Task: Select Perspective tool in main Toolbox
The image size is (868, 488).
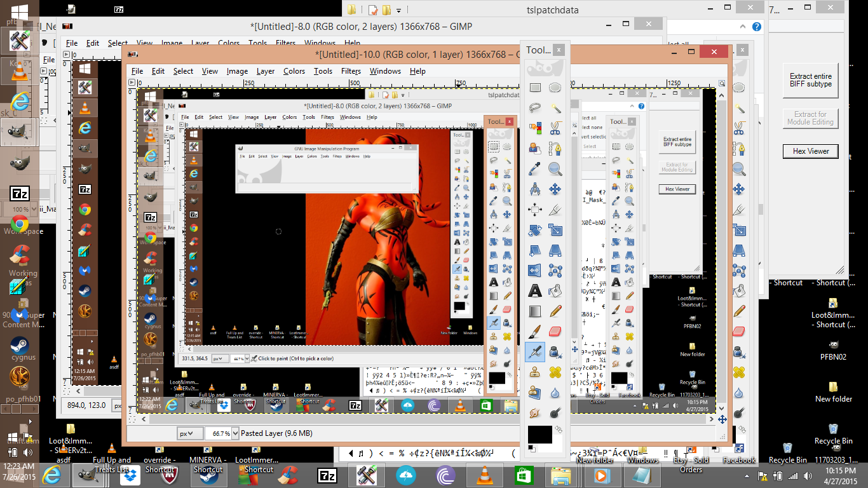Action: (x=555, y=250)
